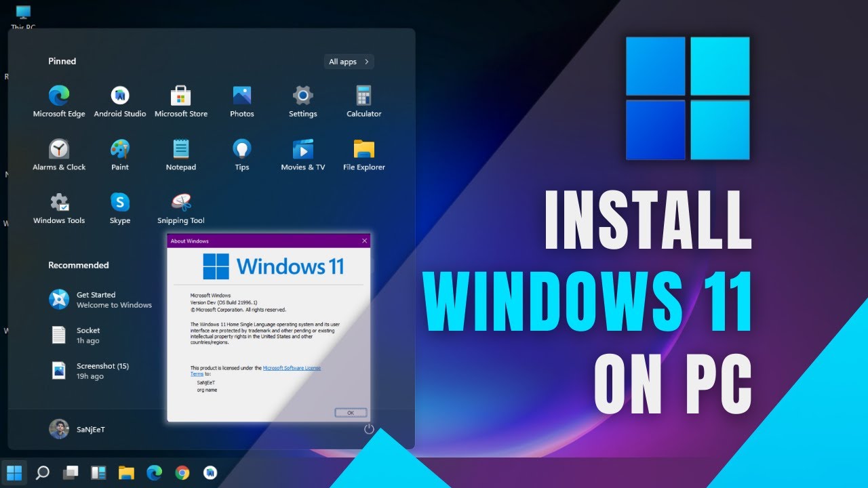
Task: Open Android Studio from the taskbar
Action: point(210,472)
